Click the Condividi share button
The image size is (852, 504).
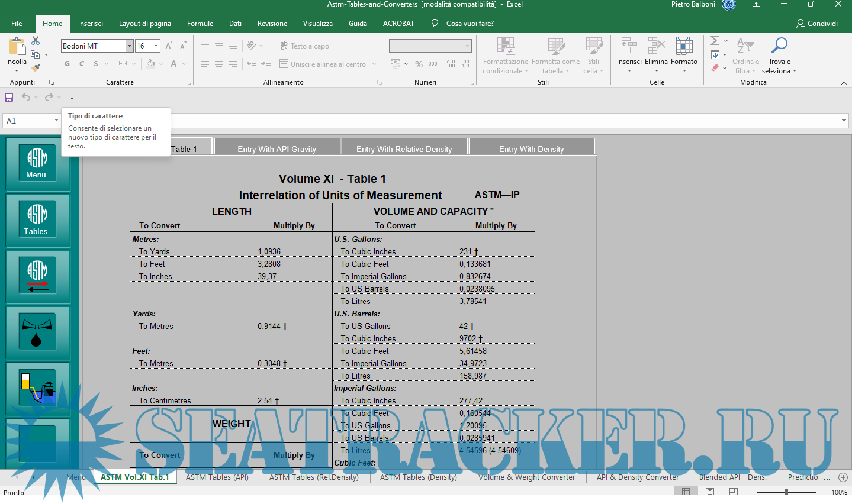click(x=817, y=24)
